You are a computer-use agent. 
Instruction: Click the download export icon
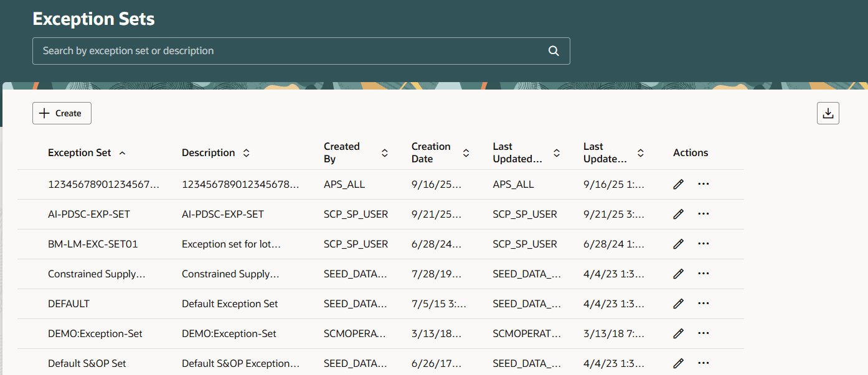click(x=828, y=113)
